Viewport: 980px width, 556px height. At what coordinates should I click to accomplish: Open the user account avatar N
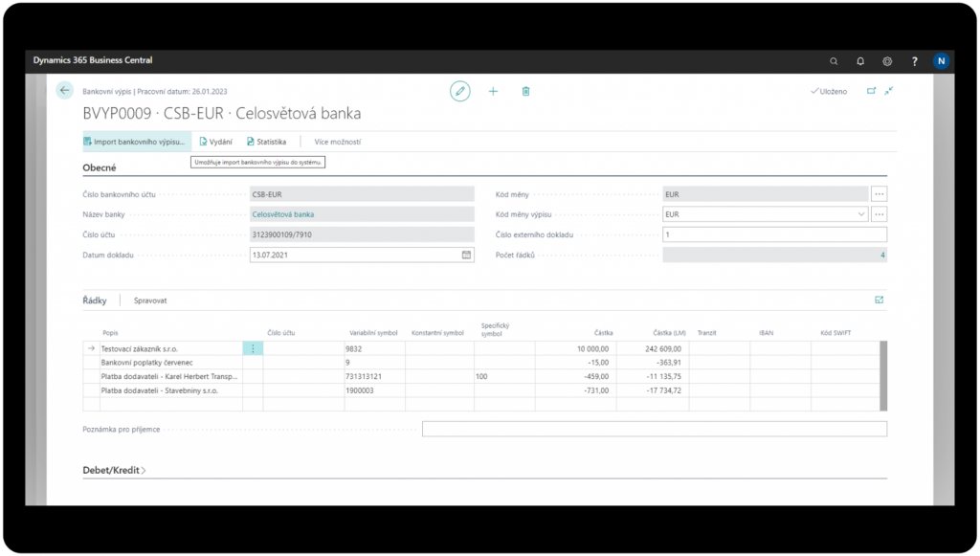pyautogui.click(x=941, y=60)
